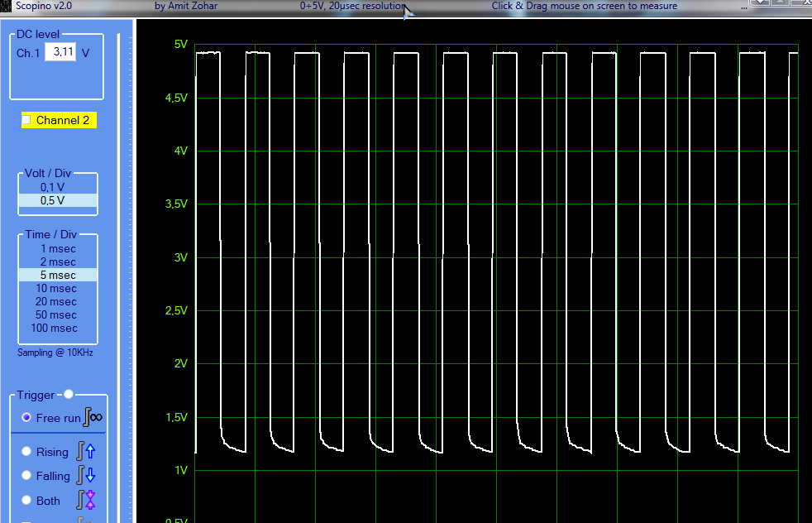Click the Scopino app icon in title bar
This screenshot has height=523, width=812.
[6, 6]
